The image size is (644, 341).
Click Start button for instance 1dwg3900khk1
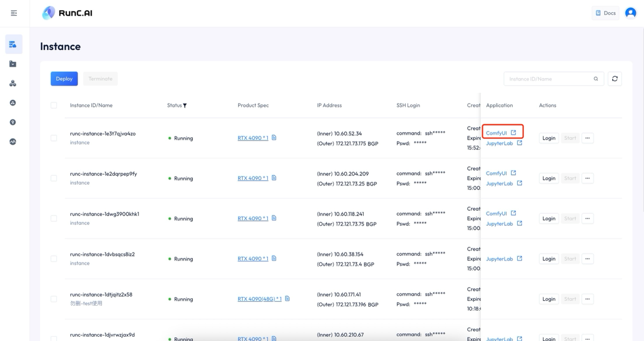[570, 218]
